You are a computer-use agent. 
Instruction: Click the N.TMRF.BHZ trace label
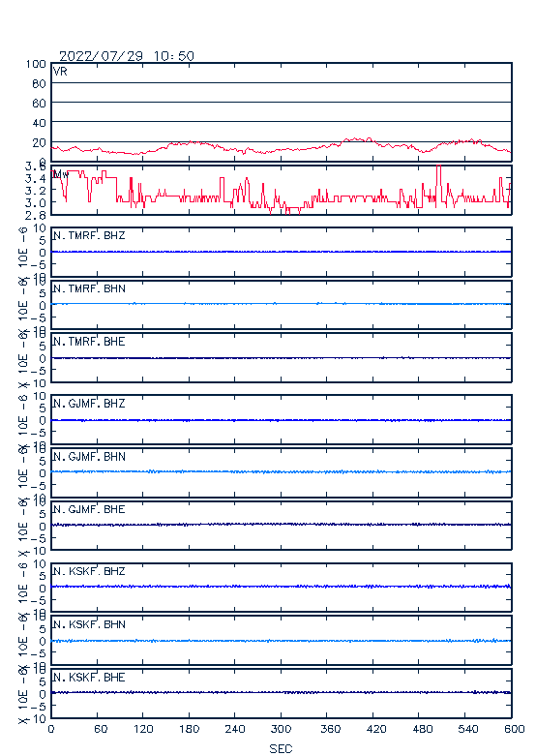pyautogui.click(x=89, y=235)
